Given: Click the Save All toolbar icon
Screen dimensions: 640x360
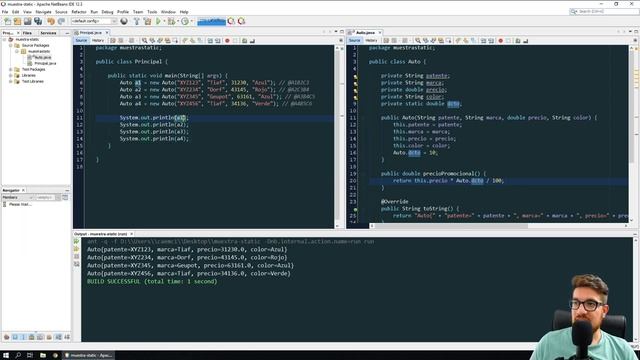Looking at the screenshot, I should tap(38, 21).
